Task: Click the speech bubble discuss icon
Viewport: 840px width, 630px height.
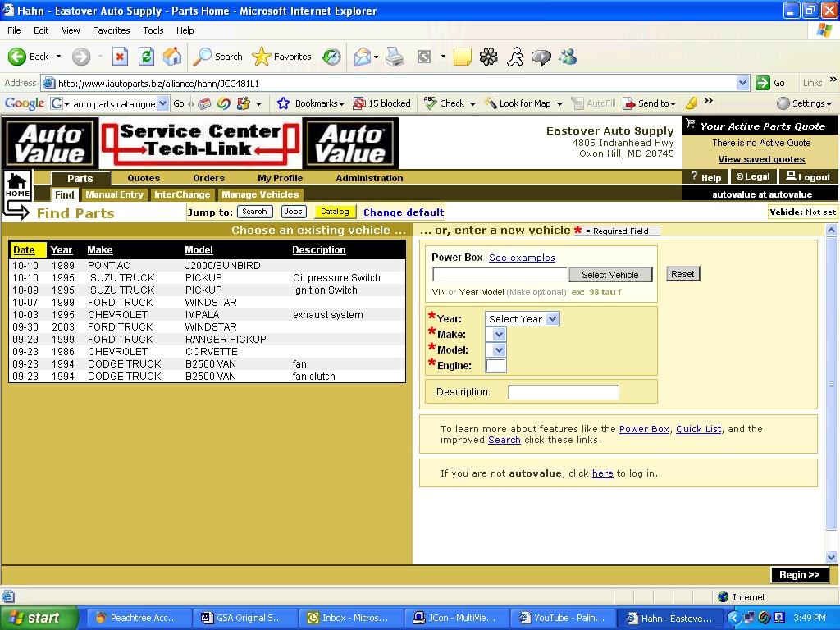Action: (541, 57)
